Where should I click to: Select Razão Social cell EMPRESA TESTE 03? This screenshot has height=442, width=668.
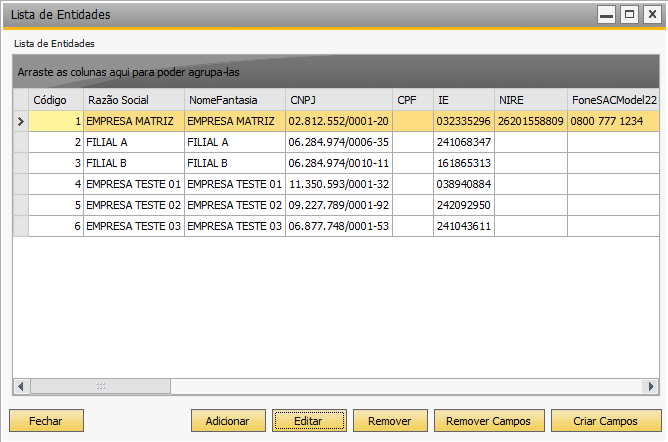coord(134,226)
